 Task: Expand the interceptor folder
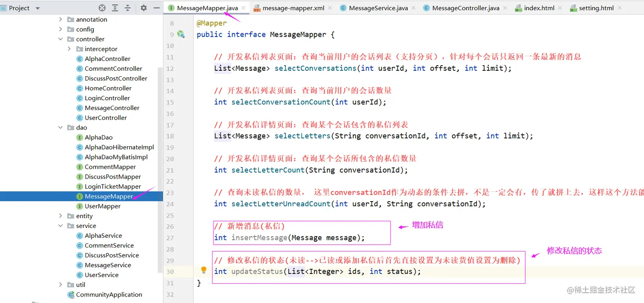click(x=69, y=49)
